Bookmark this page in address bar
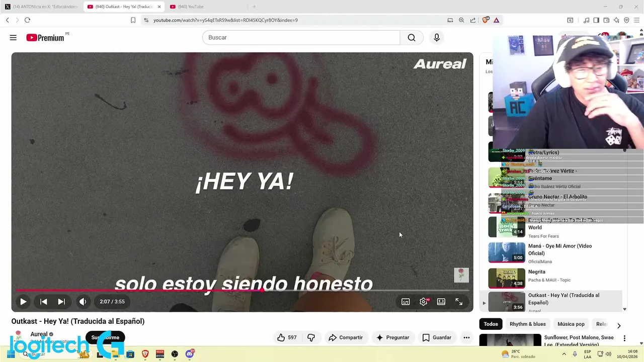Screen dimensions: 644x362 click(x=133, y=20)
